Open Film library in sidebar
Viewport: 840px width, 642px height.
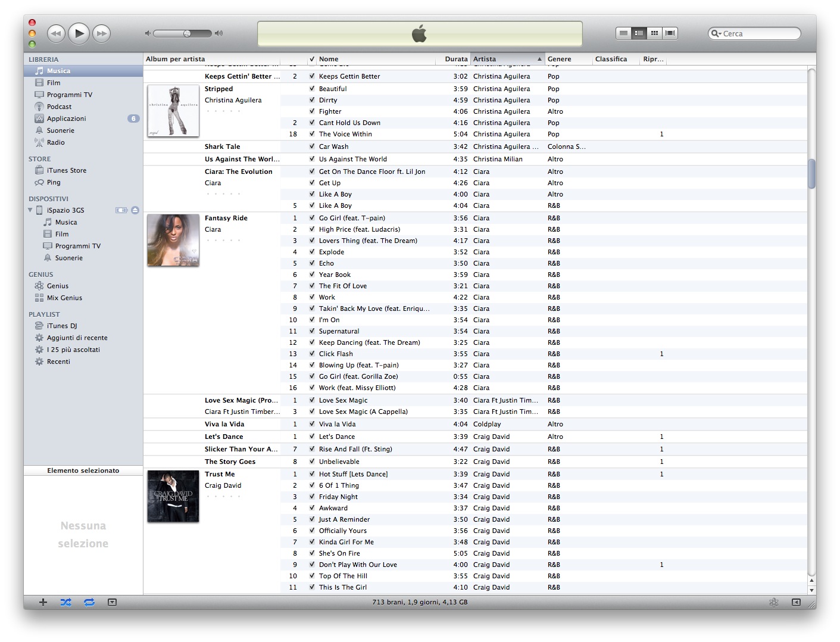[x=83, y=83]
